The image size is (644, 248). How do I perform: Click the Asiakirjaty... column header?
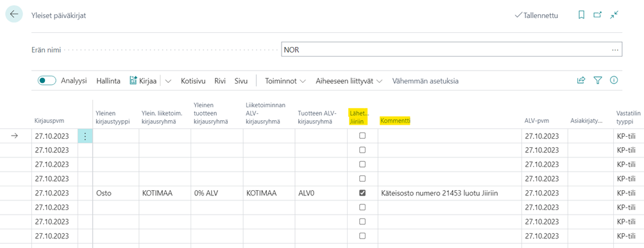tap(586, 121)
